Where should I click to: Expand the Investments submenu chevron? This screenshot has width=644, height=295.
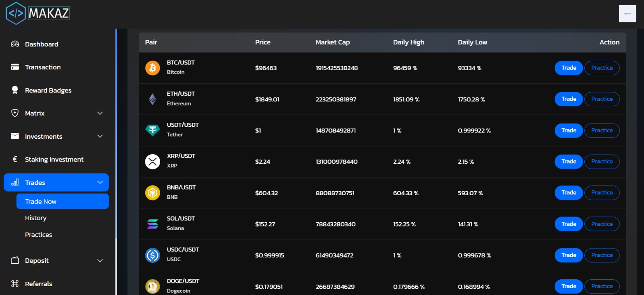(x=100, y=136)
